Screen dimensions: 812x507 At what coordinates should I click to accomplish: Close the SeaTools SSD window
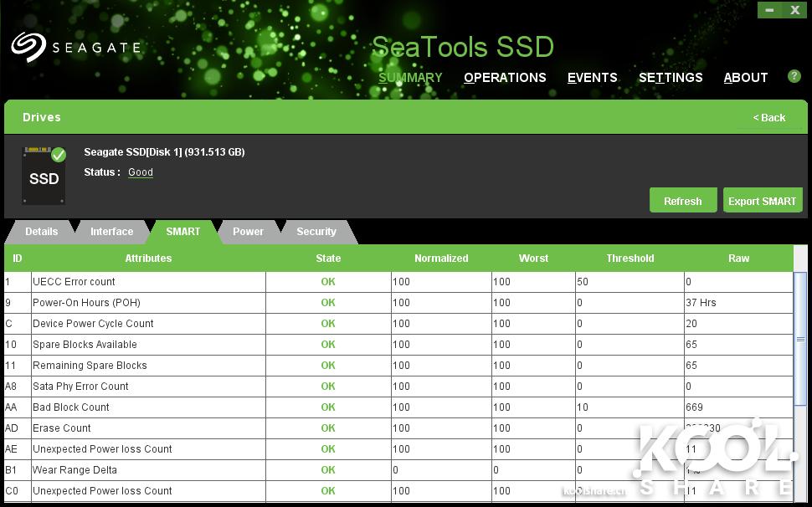pyautogui.click(x=794, y=10)
